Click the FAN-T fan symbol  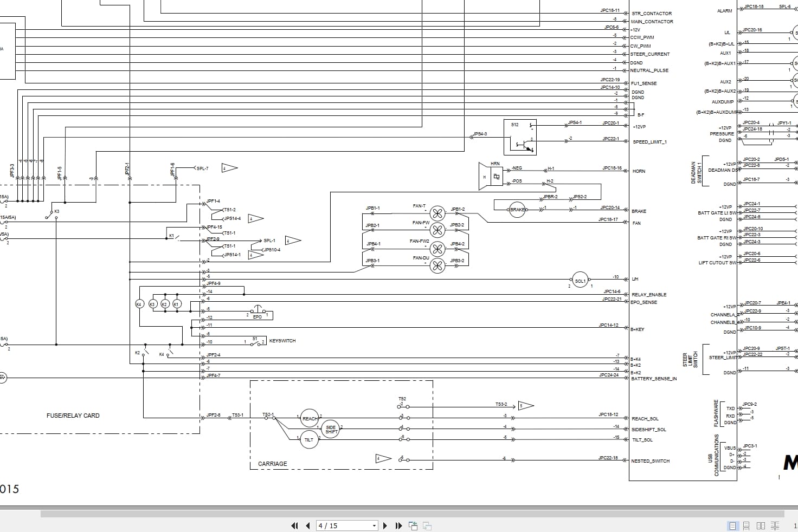(x=437, y=213)
